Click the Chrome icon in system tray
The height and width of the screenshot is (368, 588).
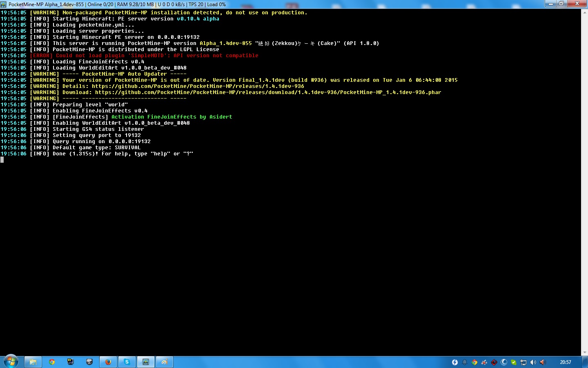click(x=474, y=362)
